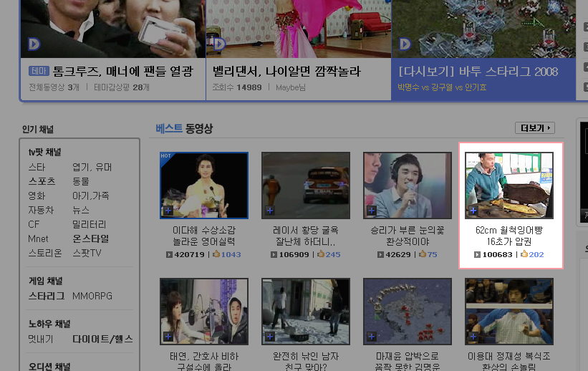Select the 영화 channel
588x371 pixels.
click(37, 196)
